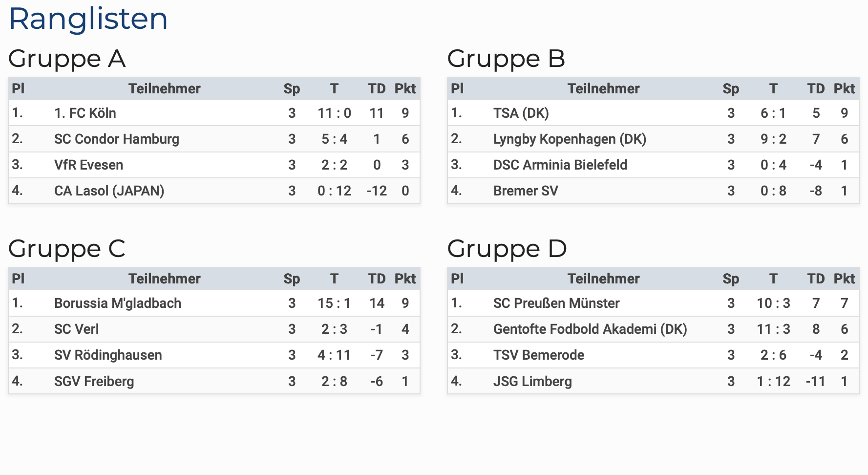Screen dimensions: 868x475
Task: Click the Gruppe C heading
Action: click(x=67, y=249)
